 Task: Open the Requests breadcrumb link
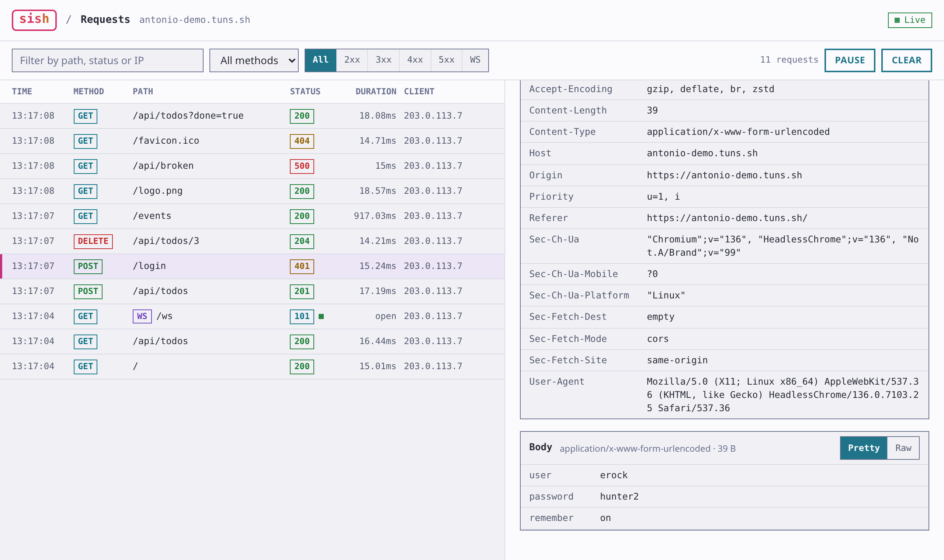105,20
